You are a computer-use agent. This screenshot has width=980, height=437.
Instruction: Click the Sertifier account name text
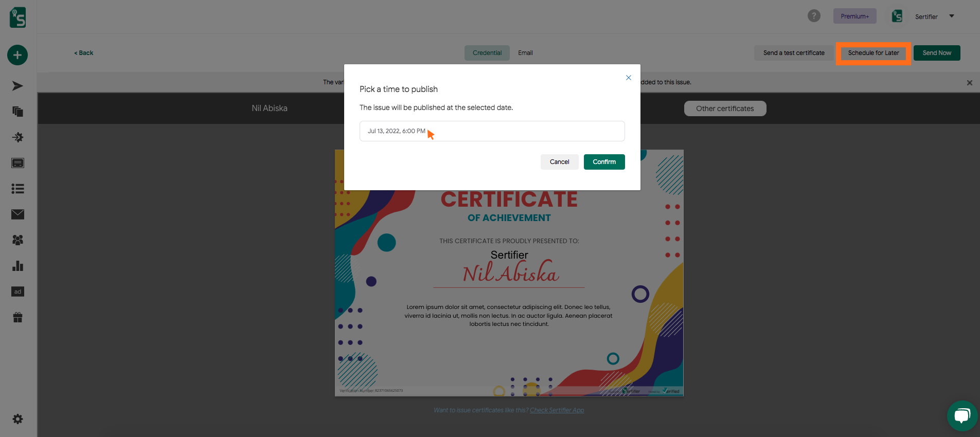[x=926, y=16]
